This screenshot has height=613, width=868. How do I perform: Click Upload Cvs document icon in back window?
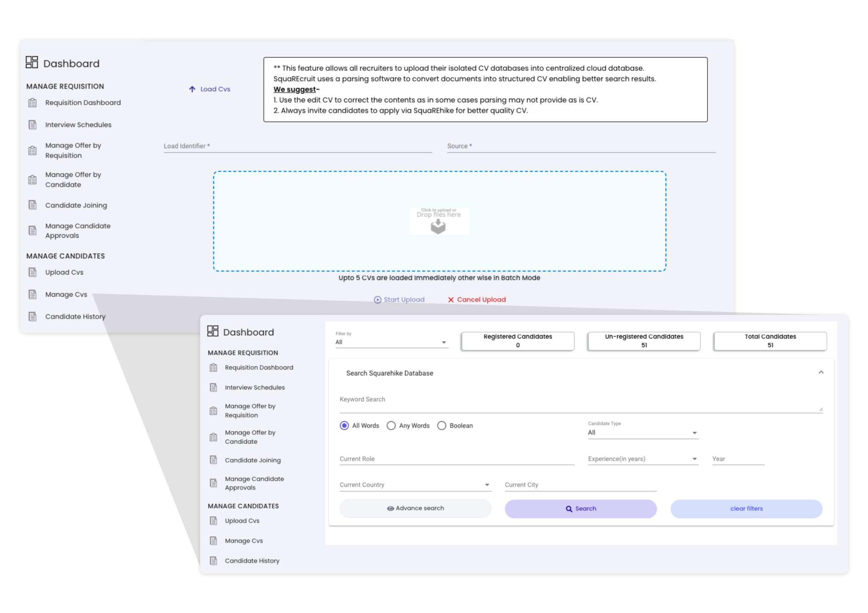(33, 272)
